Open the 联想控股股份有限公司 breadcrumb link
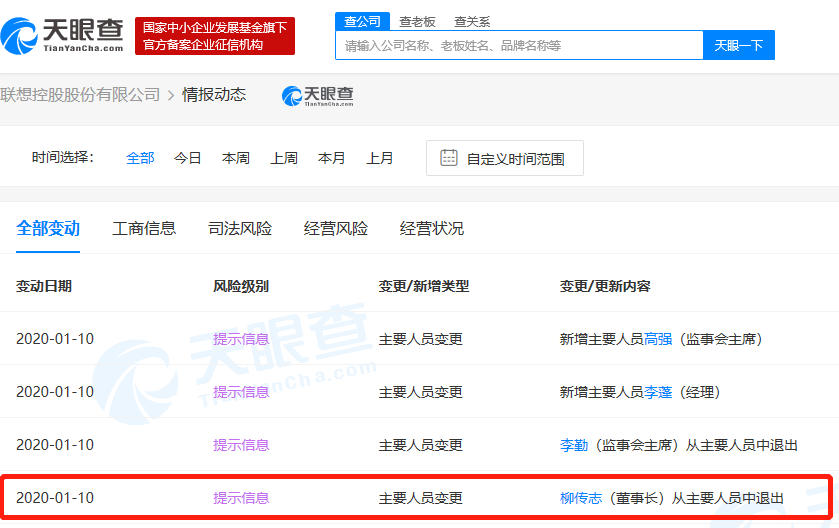 pos(80,95)
